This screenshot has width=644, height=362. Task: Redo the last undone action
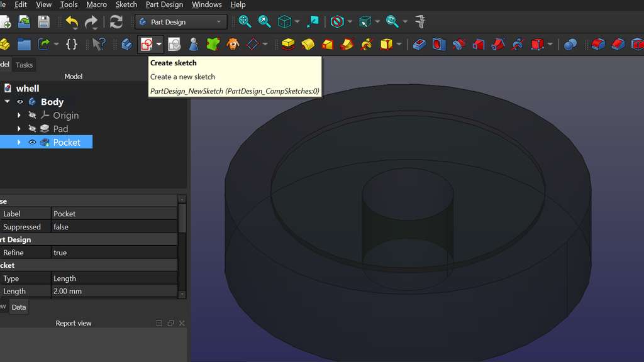(x=91, y=22)
